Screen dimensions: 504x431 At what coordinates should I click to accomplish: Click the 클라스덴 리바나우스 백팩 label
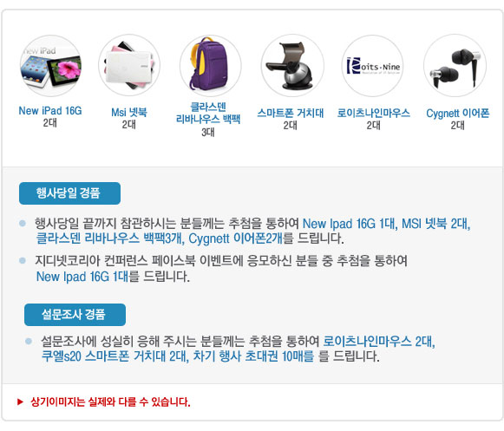coord(208,113)
